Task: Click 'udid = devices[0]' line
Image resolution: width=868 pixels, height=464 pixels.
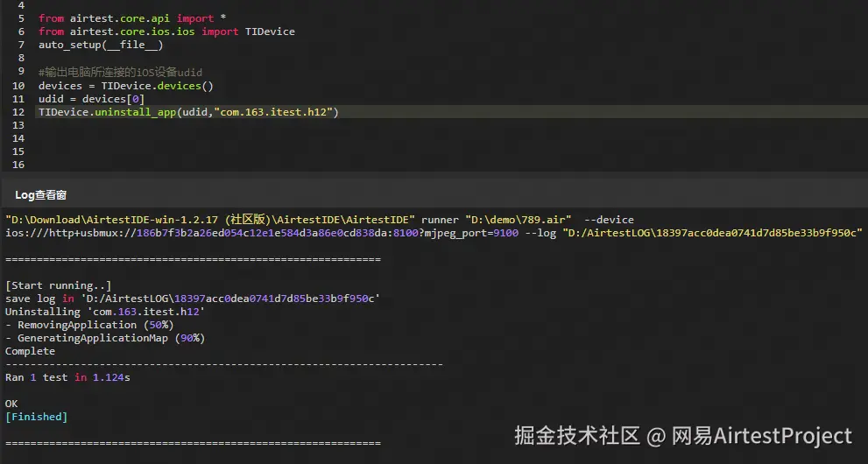Action: [x=91, y=99]
